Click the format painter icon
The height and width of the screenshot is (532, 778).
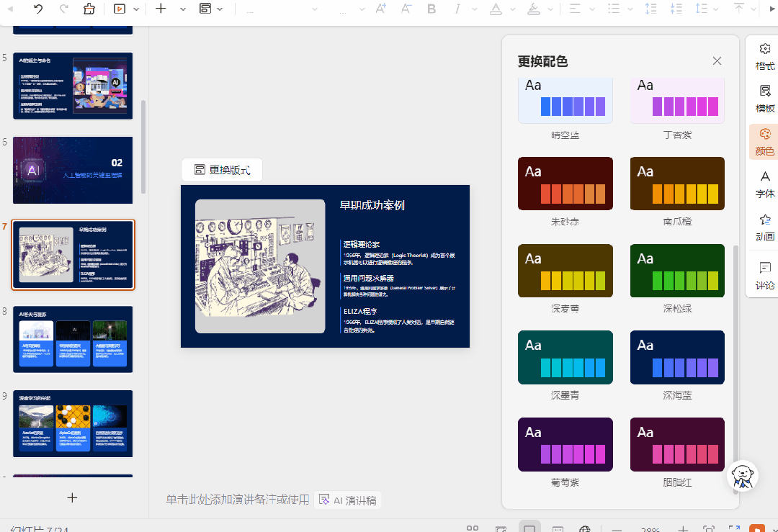[x=89, y=9]
